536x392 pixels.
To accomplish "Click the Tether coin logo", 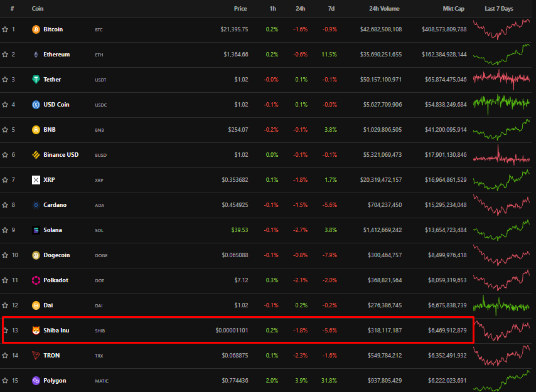I will tap(36, 80).
